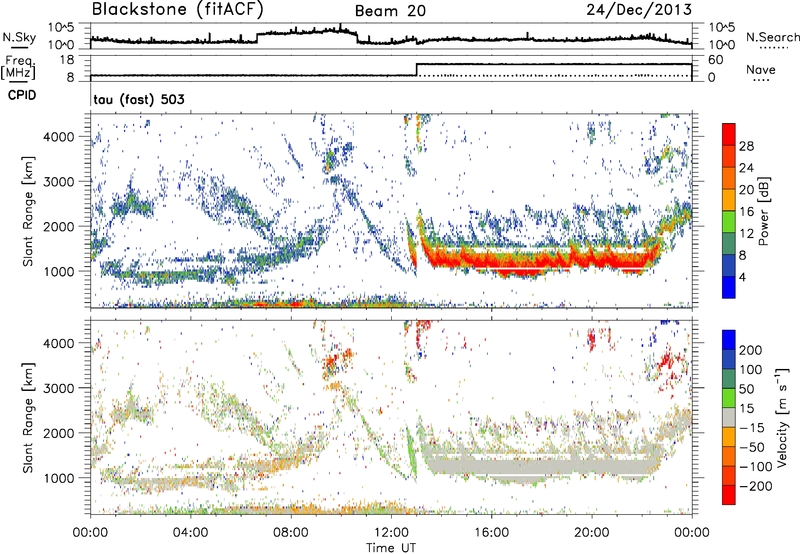Click the raised noise segment in the N.Sky trace
This screenshot has height=554, width=800.
pos(307,33)
